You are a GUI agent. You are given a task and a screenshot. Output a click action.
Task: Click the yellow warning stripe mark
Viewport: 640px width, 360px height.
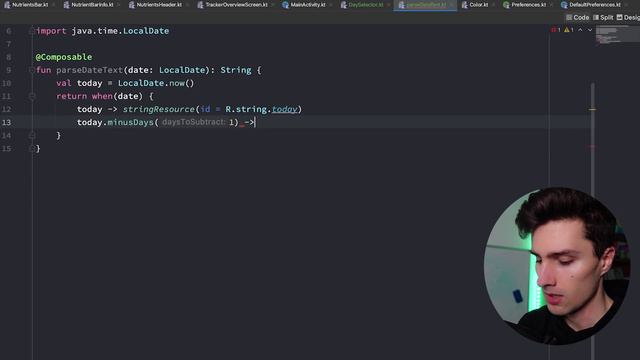coord(592,109)
